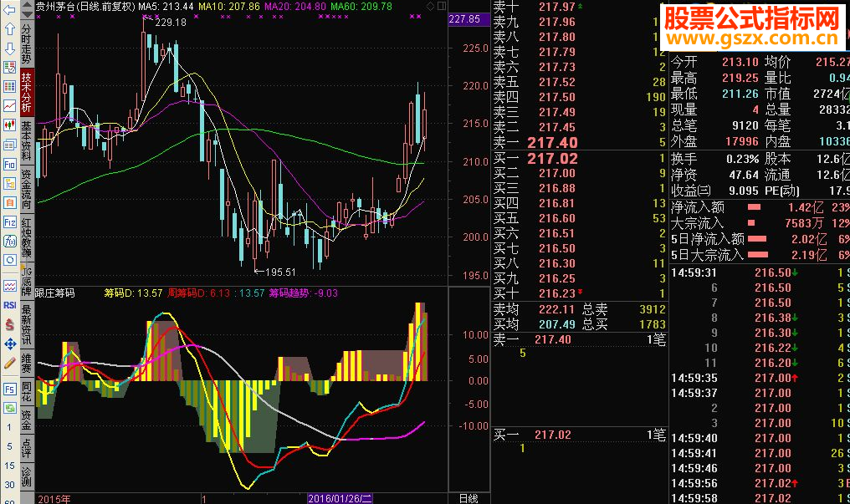Open the 基本资料 tab
Image resolution: width=850 pixels, height=504 pixels.
[27, 140]
